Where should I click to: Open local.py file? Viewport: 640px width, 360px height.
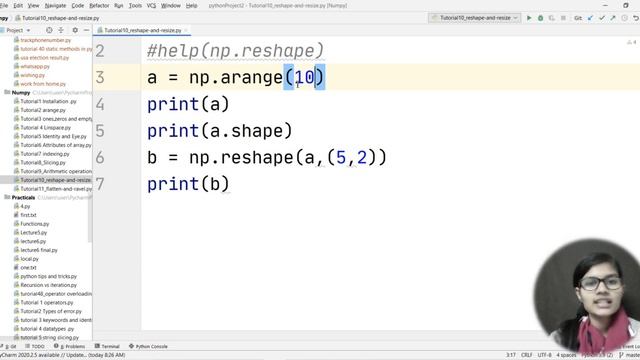[x=29, y=259]
